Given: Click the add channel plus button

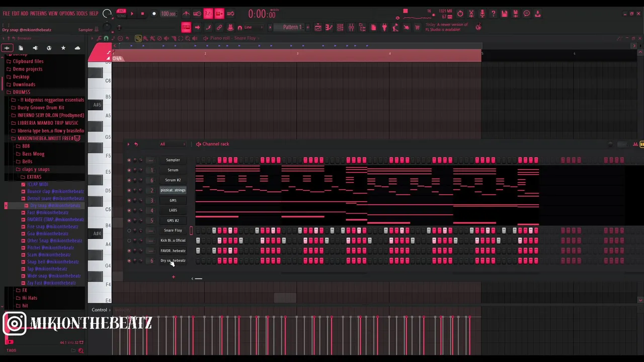Looking at the screenshot, I should point(173,277).
